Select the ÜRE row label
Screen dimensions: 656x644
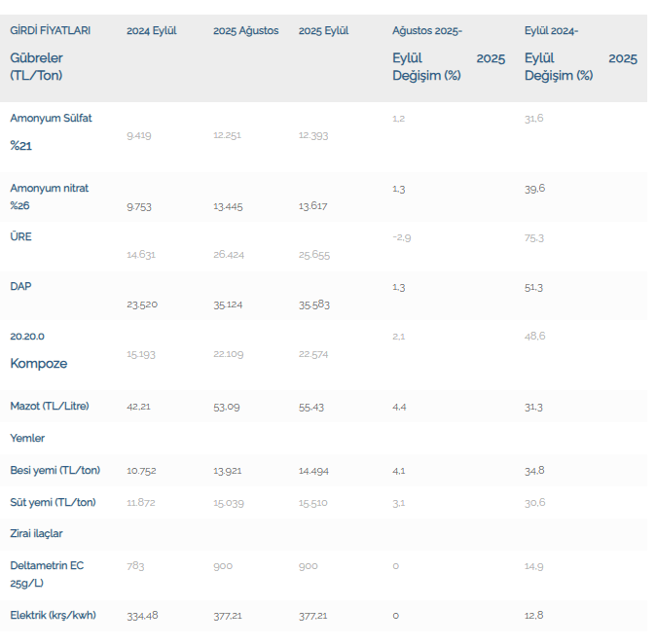coord(21,236)
